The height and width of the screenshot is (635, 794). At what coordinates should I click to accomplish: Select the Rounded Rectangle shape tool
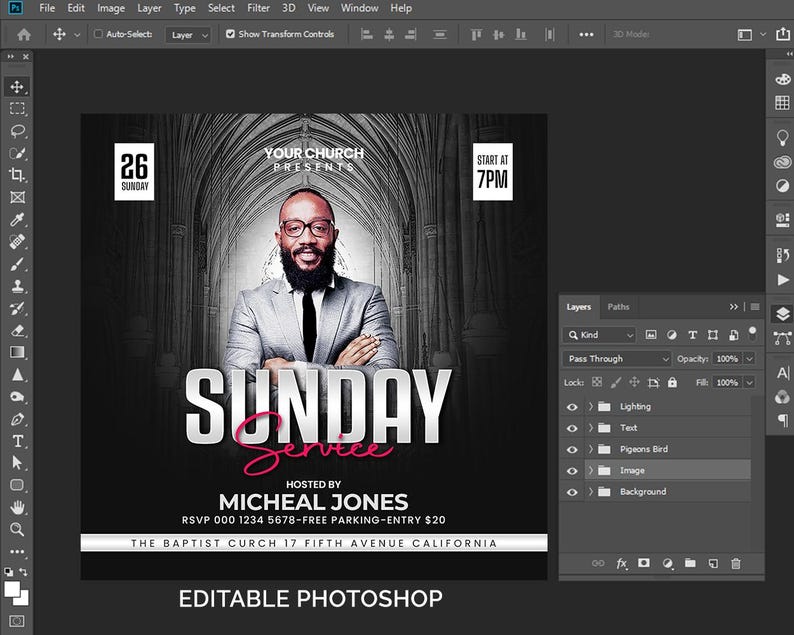pos(17,485)
